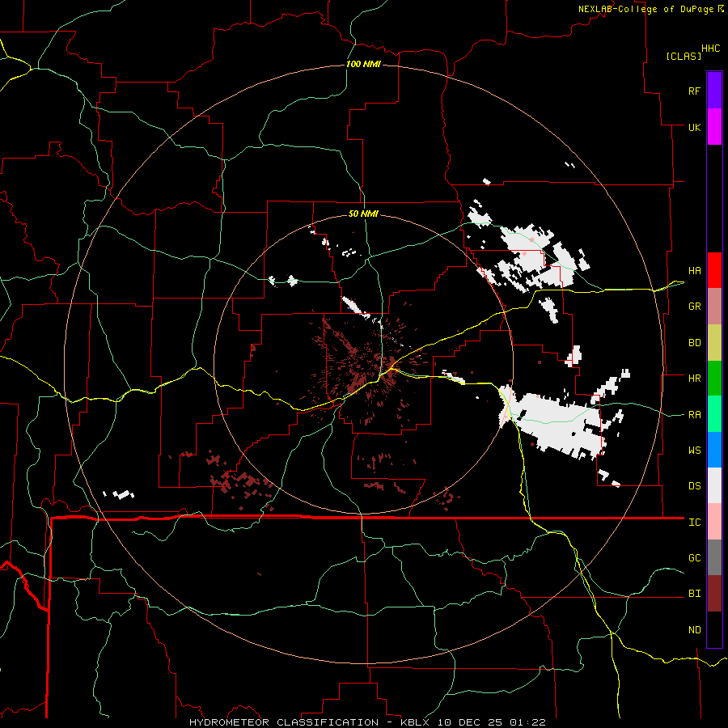The height and width of the screenshot is (728, 728).
Task: Click the BI brown legend color swatch
Action: pos(714,594)
